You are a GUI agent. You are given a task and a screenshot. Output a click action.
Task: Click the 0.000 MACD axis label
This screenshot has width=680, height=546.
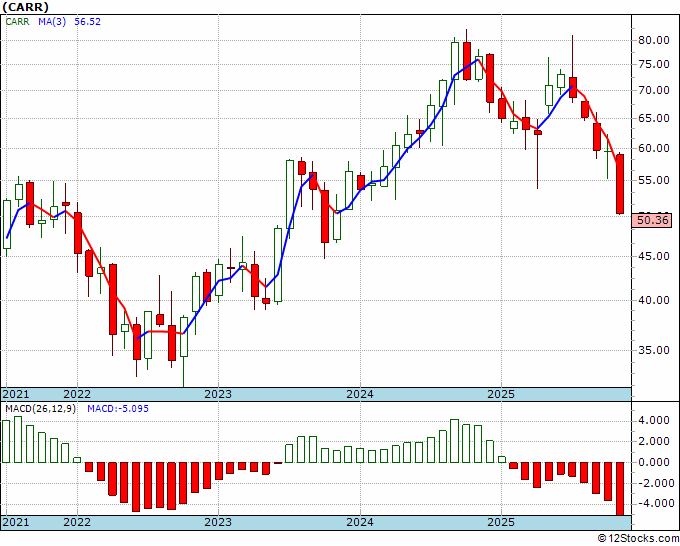point(654,462)
